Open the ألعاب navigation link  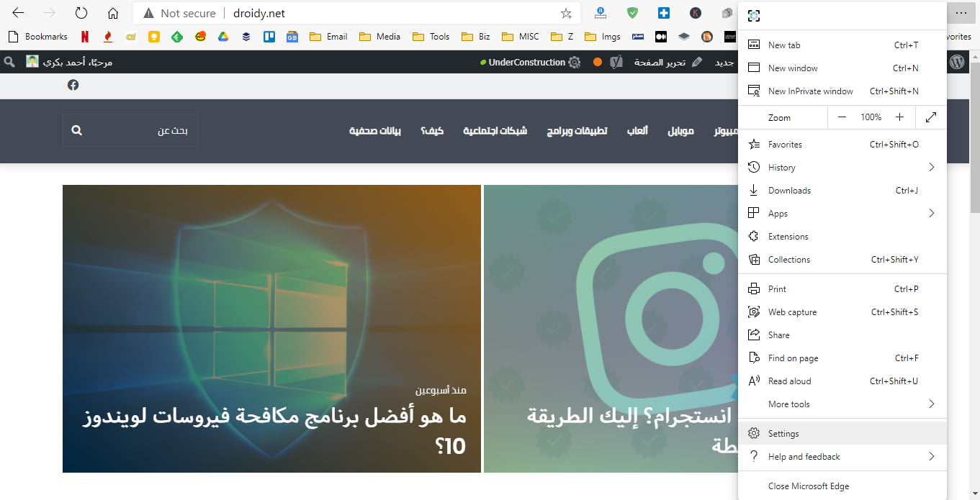(637, 130)
